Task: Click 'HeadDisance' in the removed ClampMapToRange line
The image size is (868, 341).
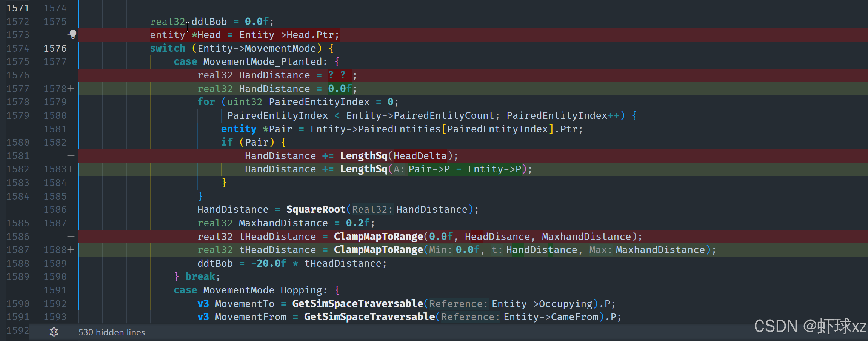Action: click(497, 237)
